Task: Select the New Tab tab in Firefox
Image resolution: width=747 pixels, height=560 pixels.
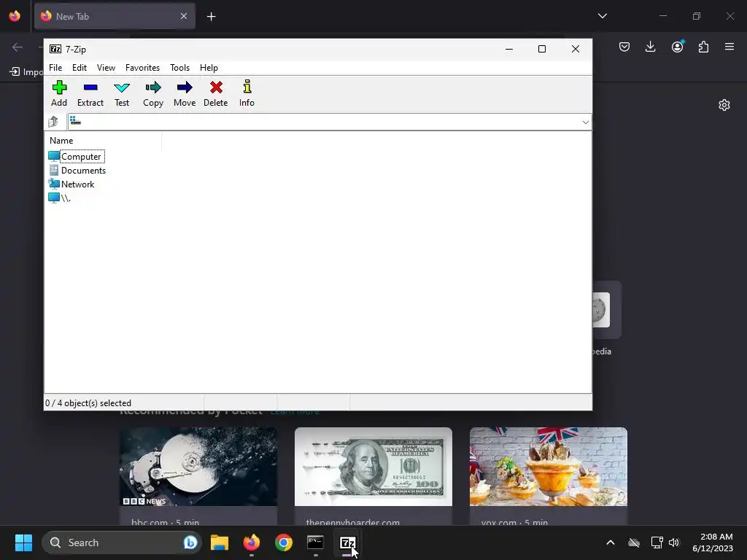Action: [x=115, y=16]
